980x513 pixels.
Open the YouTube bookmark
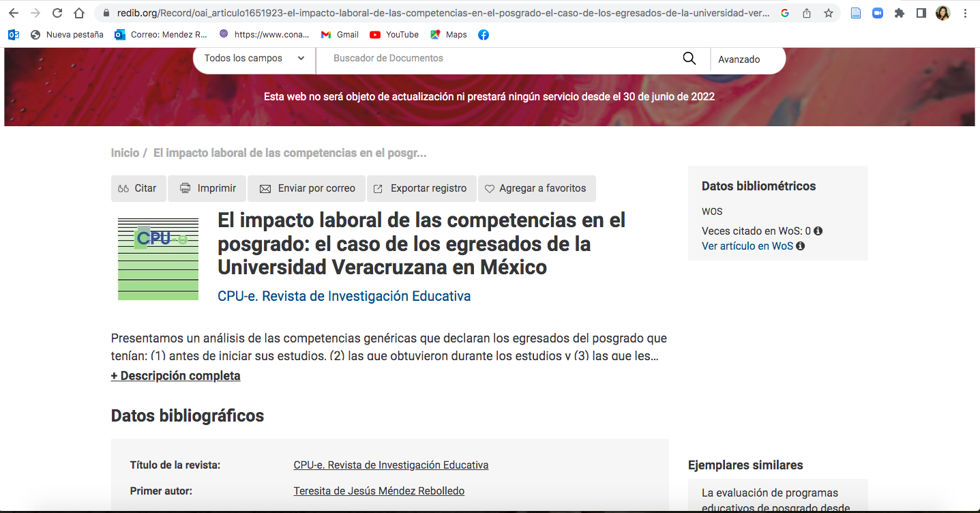tap(394, 35)
